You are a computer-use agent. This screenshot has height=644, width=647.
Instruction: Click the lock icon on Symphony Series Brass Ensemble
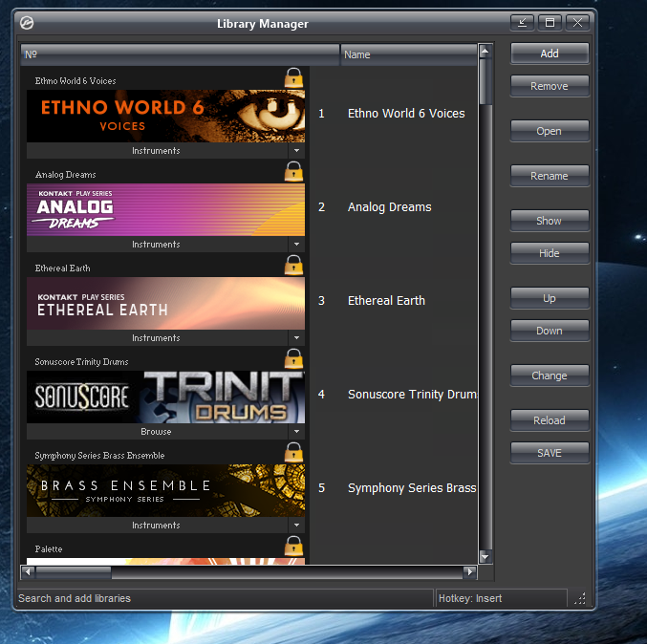click(x=293, y=453)
